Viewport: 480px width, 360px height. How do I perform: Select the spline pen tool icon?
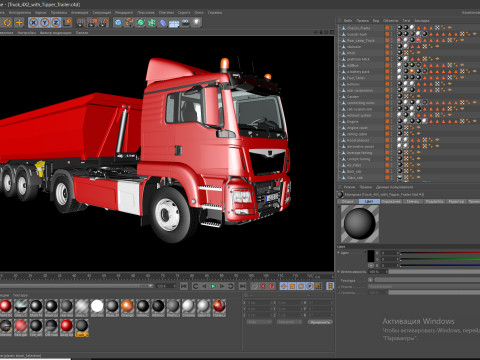click(x=129, y=23)
